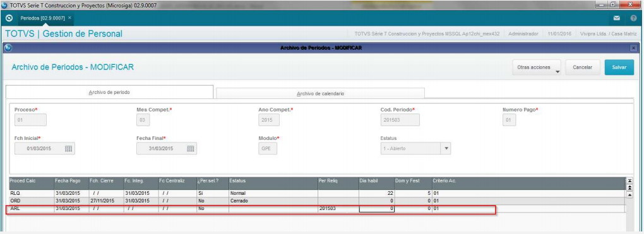Click the Ano Compet. field 2015
The height and width of the screenshot is (234, 644).
(x=269, y=120)
